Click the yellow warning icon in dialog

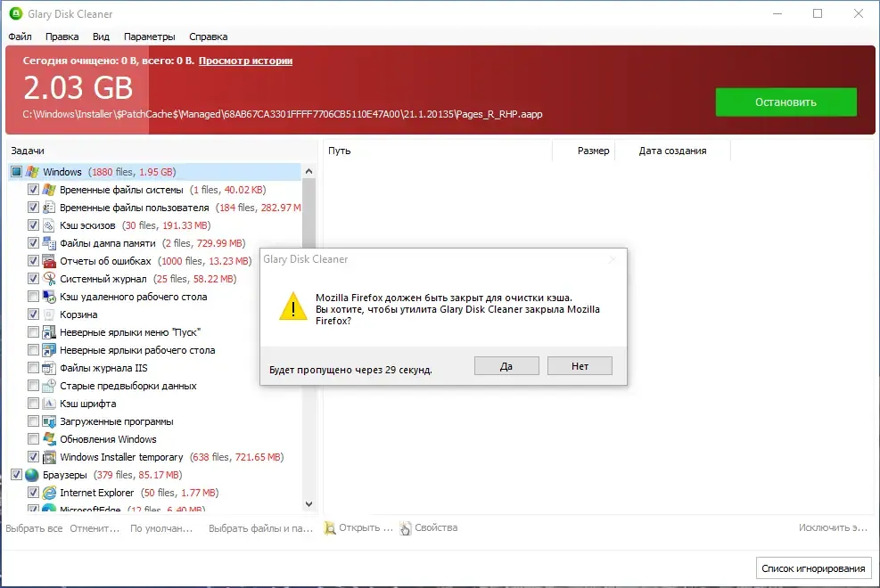tap(293, 306)
